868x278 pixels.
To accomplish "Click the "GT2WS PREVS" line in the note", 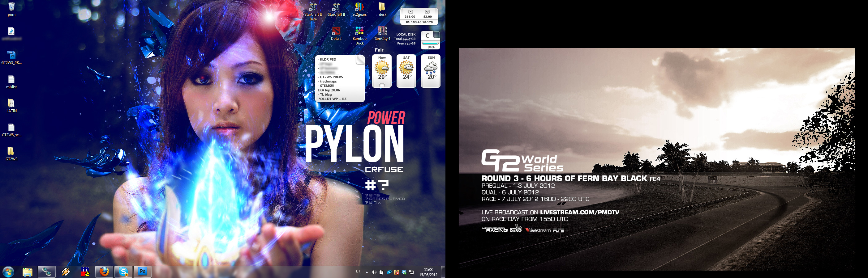I will (330, 77).
